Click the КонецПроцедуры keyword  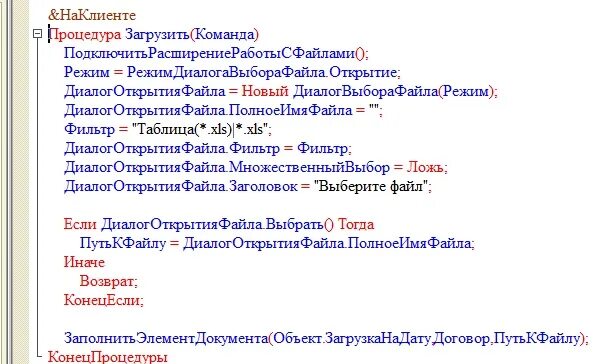(108, 357)
